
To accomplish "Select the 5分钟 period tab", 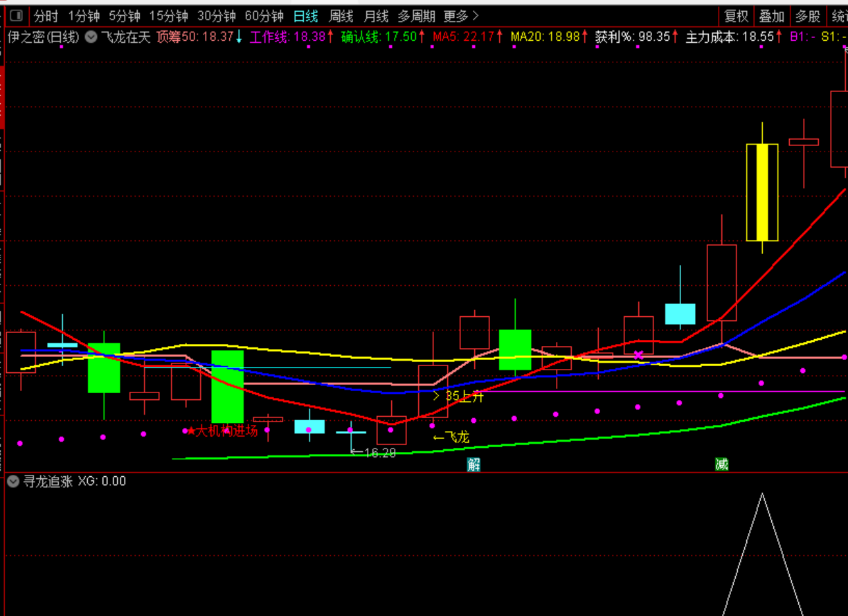I will point(125,16).
